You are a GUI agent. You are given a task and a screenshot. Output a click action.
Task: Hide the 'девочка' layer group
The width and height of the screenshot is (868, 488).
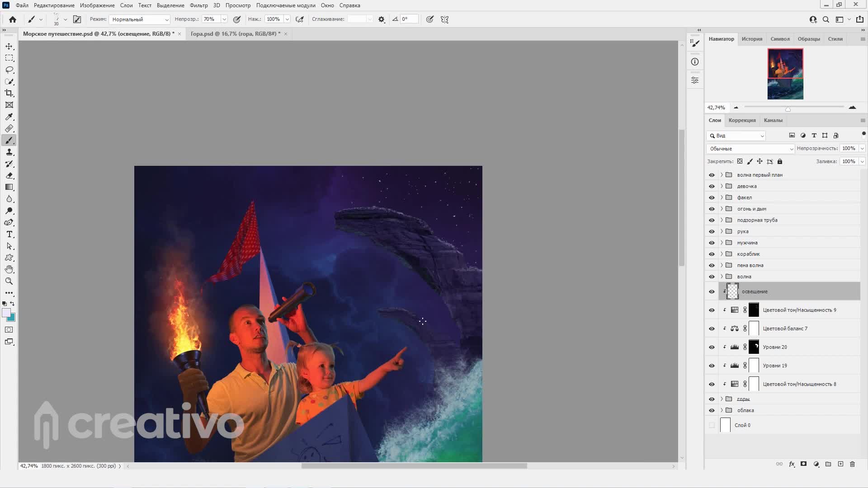[x=712, y=186]
